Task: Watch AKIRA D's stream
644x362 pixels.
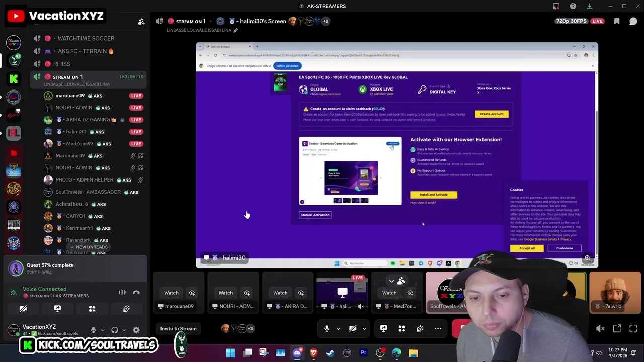Action: point(280,293)
